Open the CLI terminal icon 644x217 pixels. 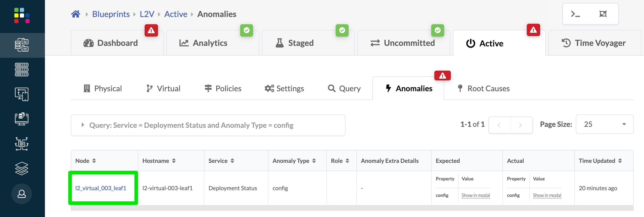pyautogui.click(x=575, y=14)
